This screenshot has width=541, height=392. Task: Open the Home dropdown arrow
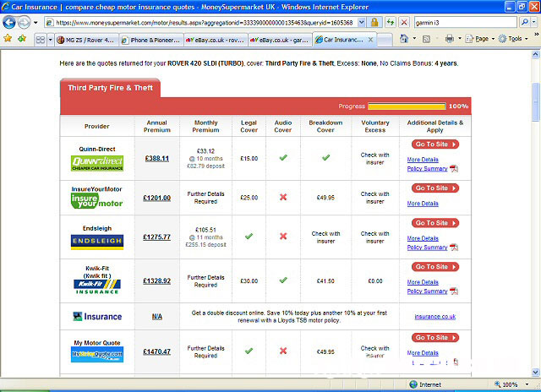point(414,39)
